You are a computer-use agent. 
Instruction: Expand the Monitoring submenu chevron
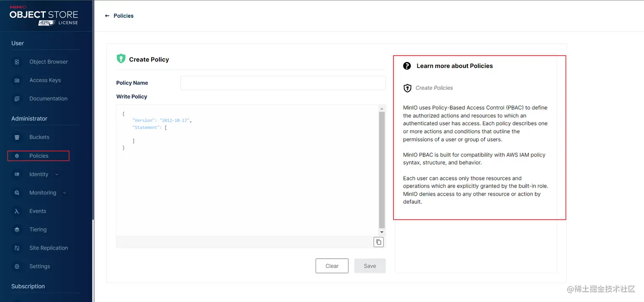coord(65,193)
